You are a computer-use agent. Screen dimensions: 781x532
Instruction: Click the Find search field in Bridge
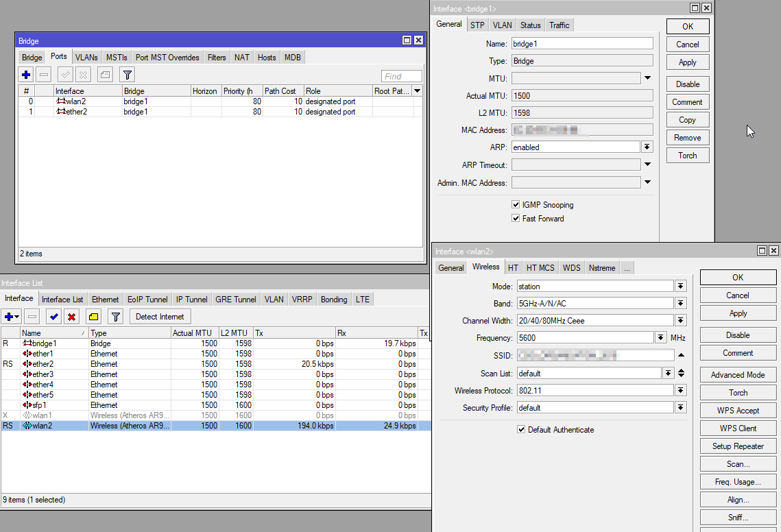point(401,77)
